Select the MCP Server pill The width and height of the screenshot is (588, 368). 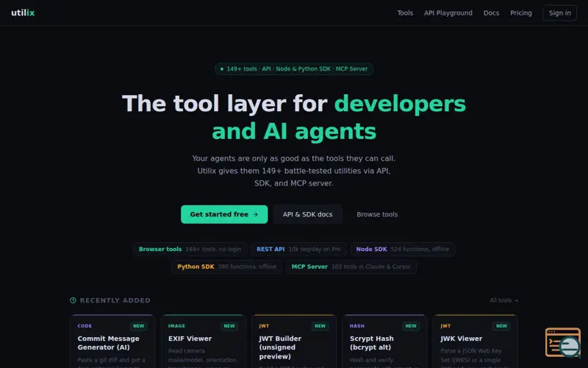click(x=351, y=266)
